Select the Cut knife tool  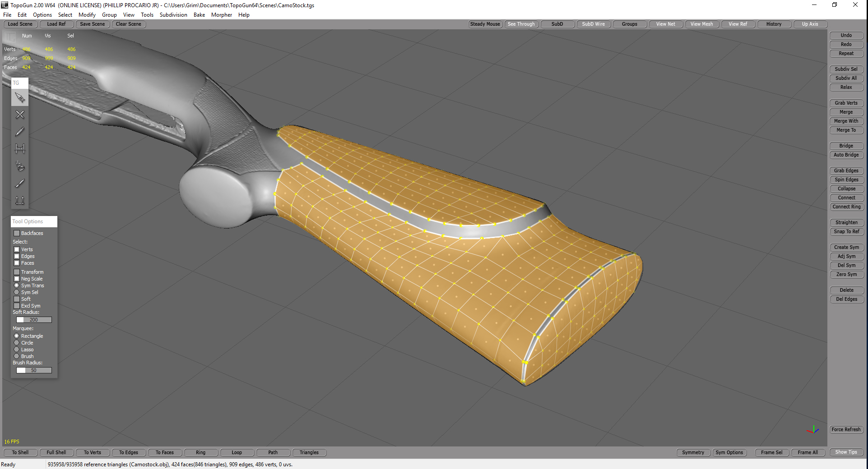point(20,183)
